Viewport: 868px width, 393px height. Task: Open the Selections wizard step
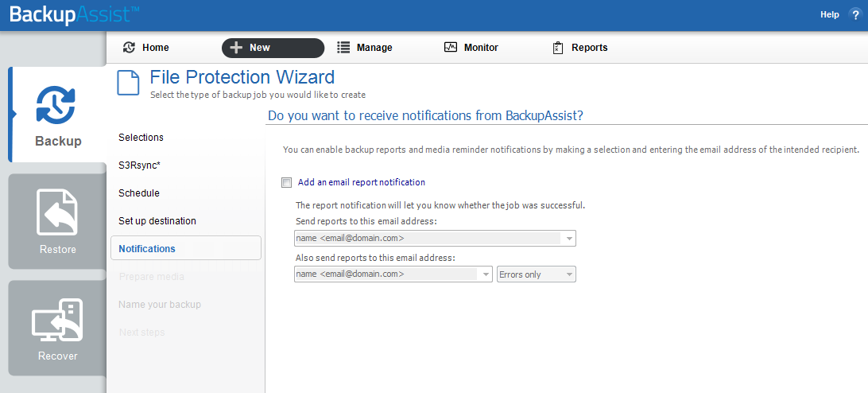pos(141,138)
